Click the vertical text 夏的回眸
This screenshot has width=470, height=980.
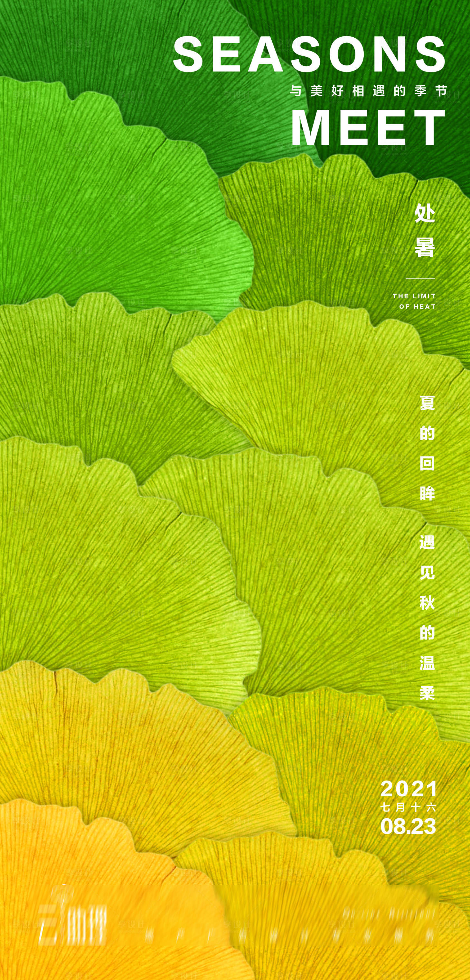pyautogui.click(x=427, y=448)
